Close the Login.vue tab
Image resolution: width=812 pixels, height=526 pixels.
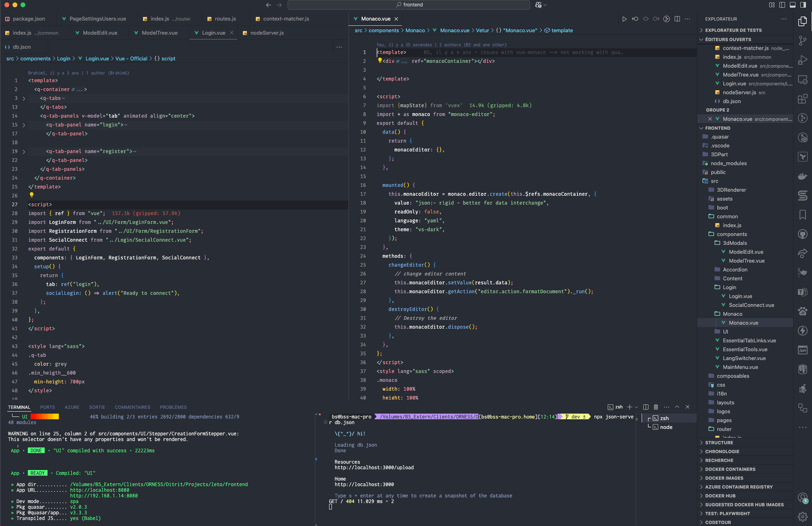pos(232,33)
